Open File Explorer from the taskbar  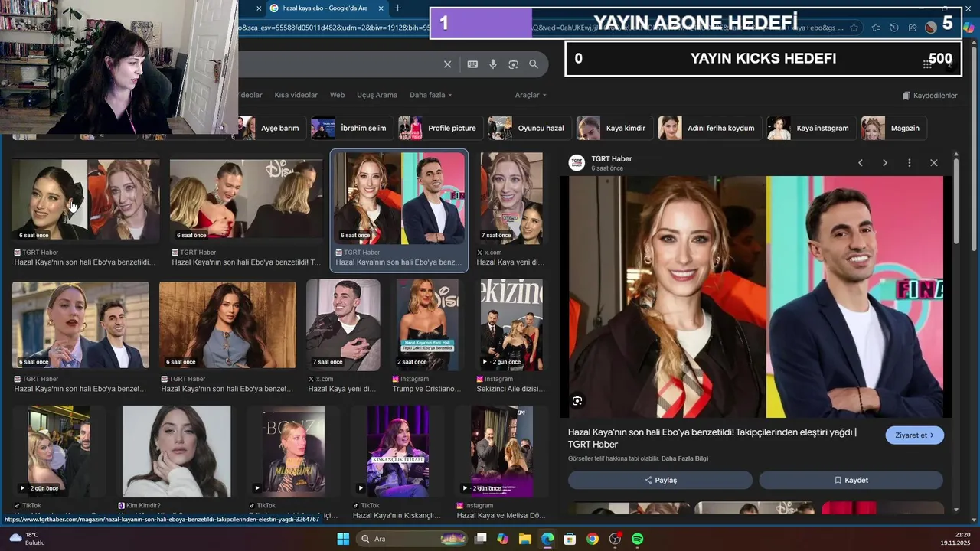tap(525, 539)
